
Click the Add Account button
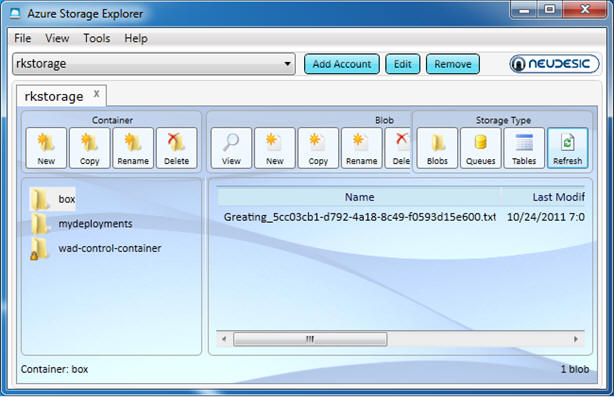[x=342, y=64]
